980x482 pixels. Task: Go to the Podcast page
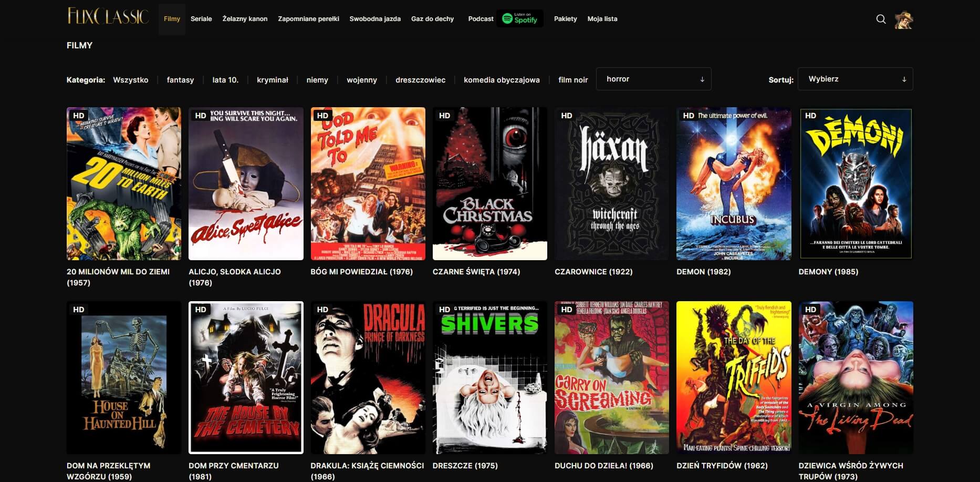pyautogui.click(x=480, y=18)
